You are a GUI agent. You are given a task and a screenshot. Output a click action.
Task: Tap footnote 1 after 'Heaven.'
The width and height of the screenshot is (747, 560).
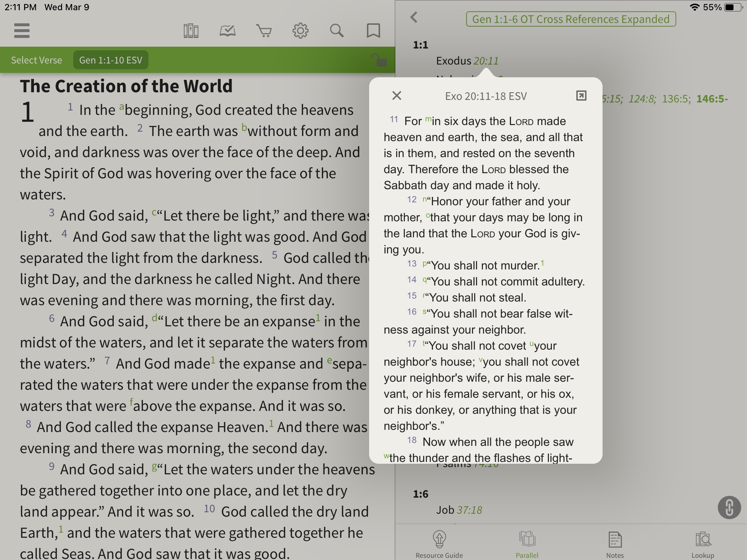click(x=271, y=423)
